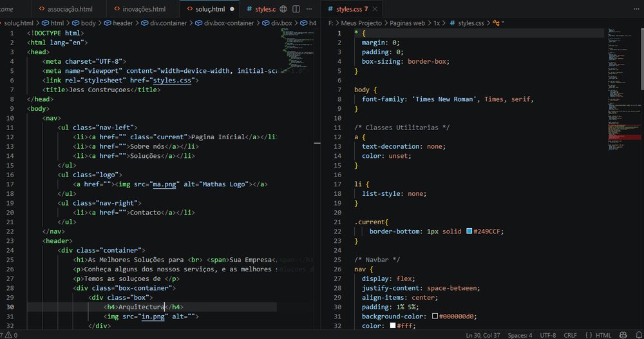Open Paginas web breadcrumb folder

pos(408,23)
